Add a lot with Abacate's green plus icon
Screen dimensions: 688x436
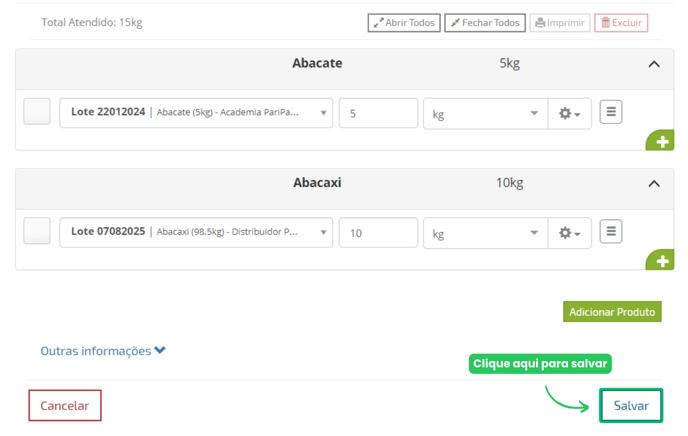point(660,140)
